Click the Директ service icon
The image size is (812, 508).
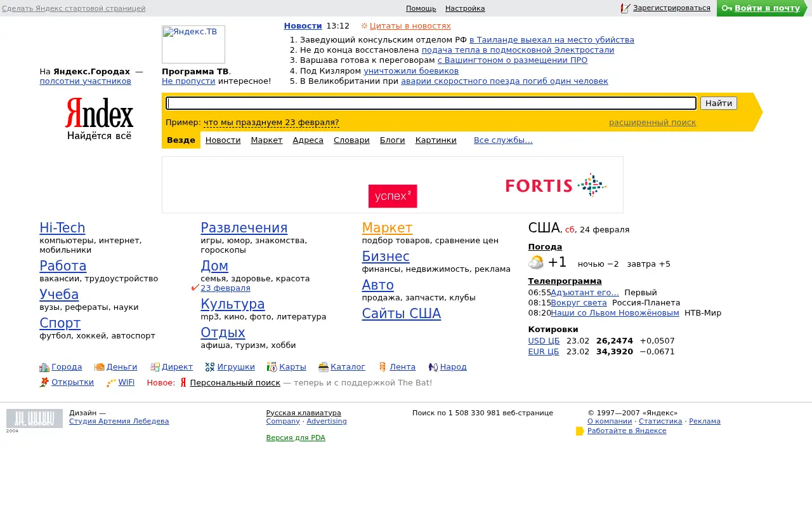pyautogui.click(x=155, y=367)
